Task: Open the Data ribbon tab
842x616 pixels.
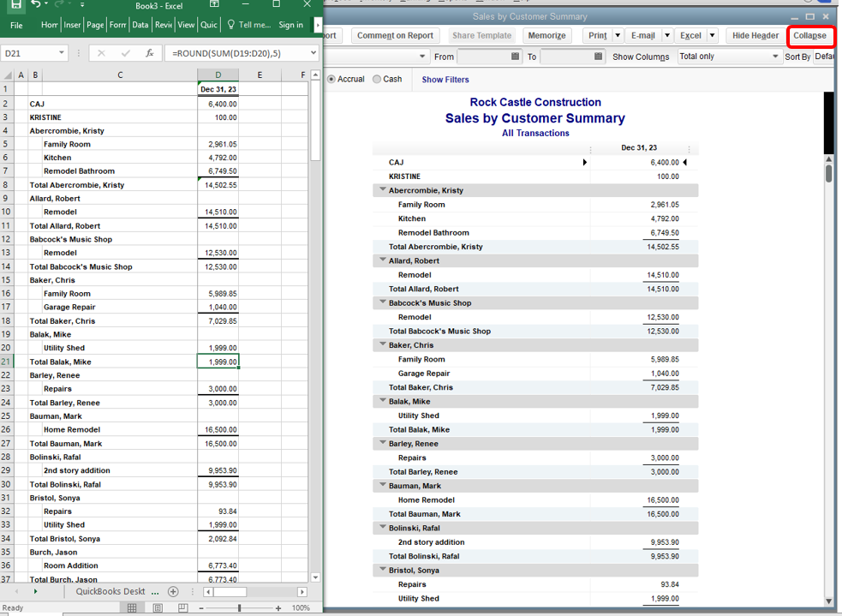Action: coord(140,25)
